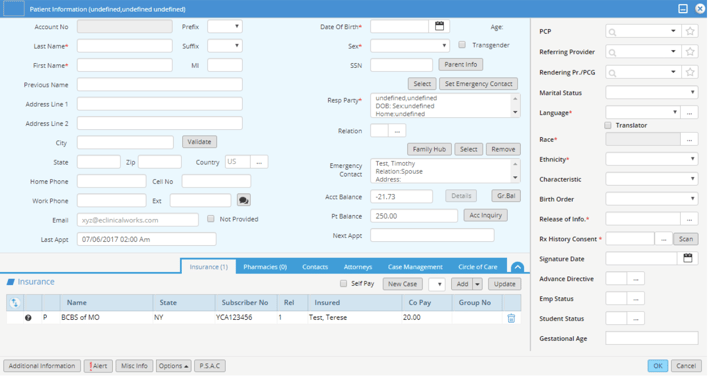Click in Last Name field
710x377 pixels.
click(x=125, y=46)
